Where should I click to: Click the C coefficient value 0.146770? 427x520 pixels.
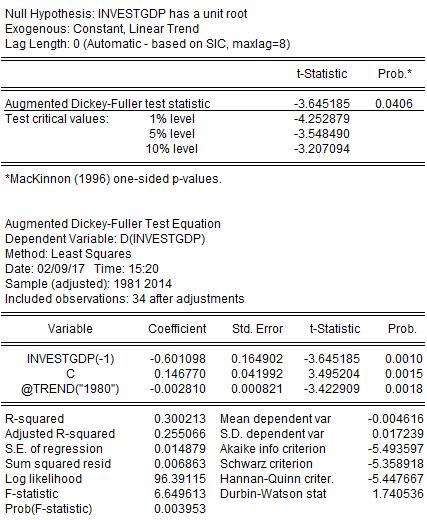tap(180, 374)
